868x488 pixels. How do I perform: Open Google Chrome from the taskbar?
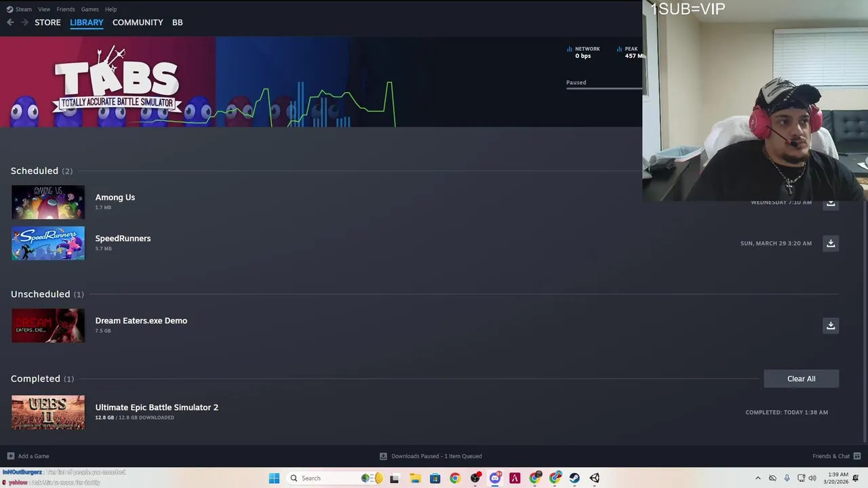pyautogui.click(x=455, y=478)
